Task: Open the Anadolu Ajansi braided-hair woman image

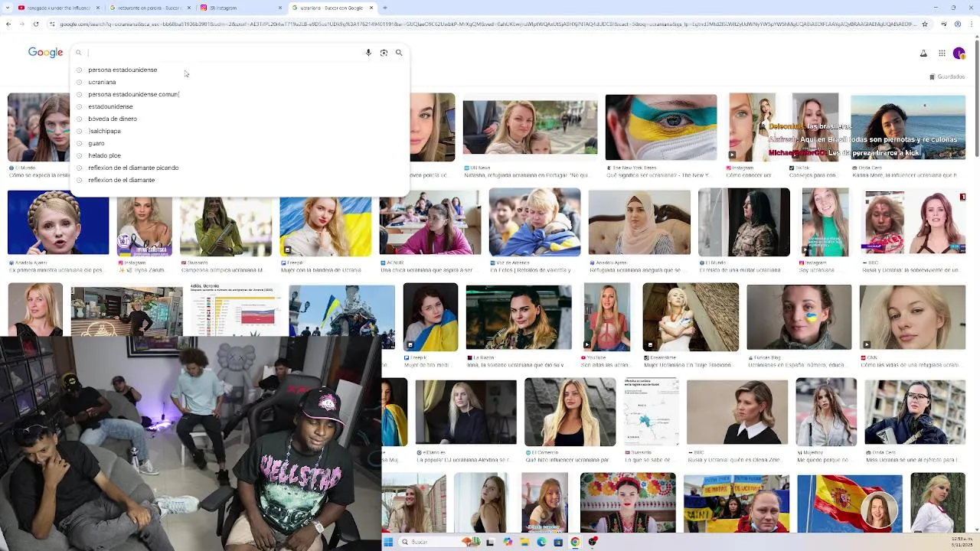Action: (58, 223)
